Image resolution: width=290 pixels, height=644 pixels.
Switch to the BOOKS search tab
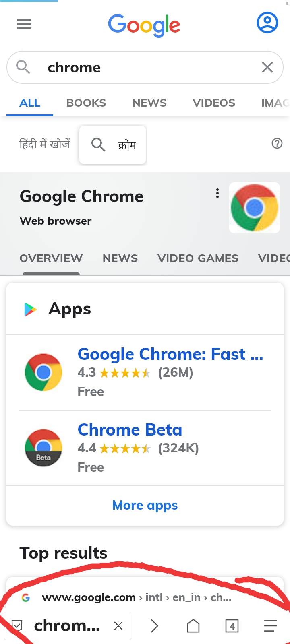(x=86, y=103)
